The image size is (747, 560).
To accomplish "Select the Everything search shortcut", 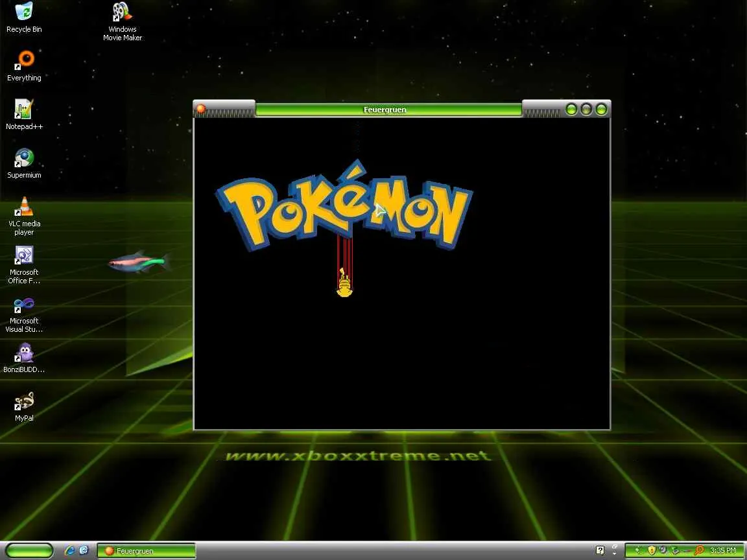I will [x=24, y=66].
